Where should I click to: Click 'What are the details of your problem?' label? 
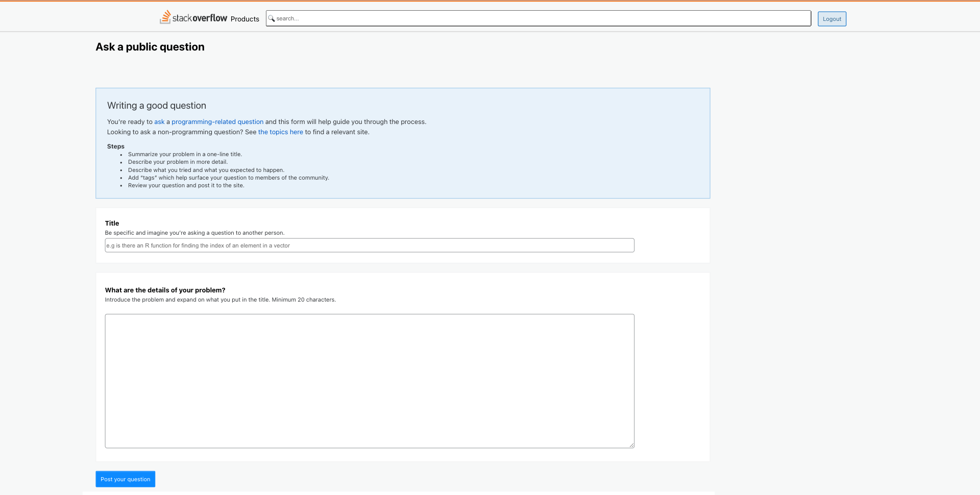pos(165,290)
